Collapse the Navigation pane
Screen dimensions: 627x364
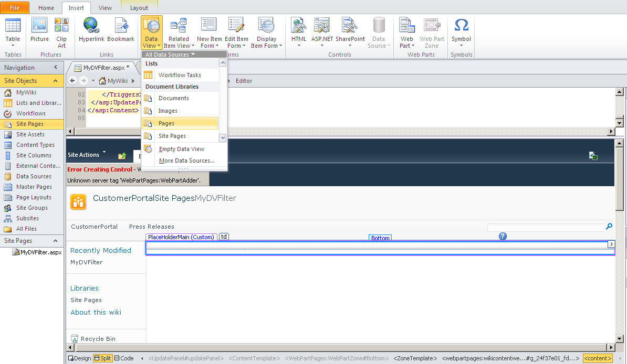pos(56,67)
